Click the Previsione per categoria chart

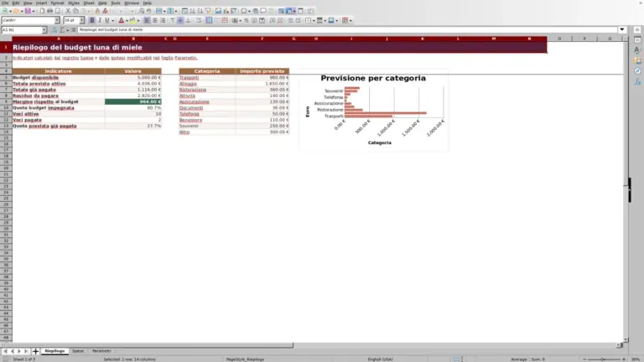pos(374,110)
